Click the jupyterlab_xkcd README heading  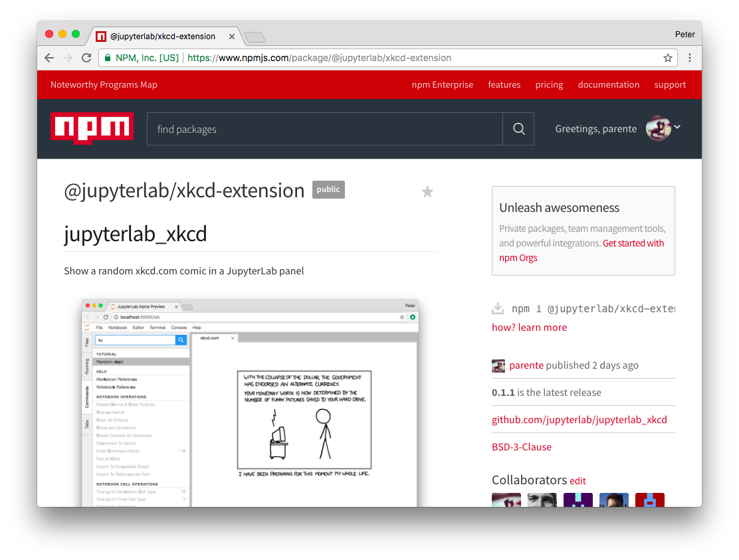click(136, 234)
